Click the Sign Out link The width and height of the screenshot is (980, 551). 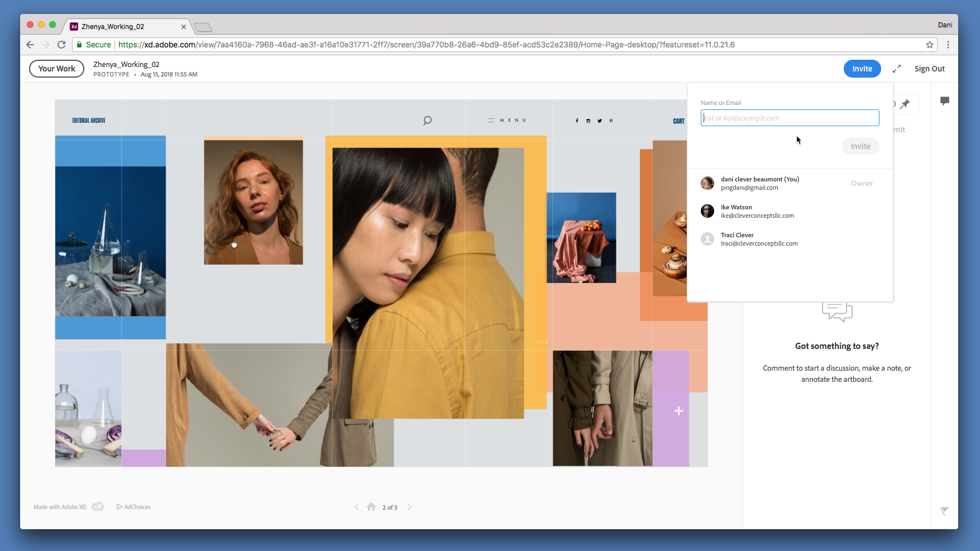point(929,69)
